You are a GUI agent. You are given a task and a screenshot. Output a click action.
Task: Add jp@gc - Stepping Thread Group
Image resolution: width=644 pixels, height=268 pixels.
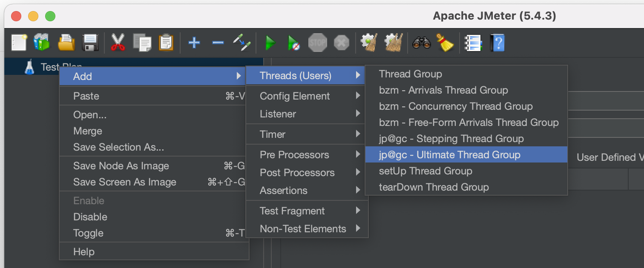[466, 139]
